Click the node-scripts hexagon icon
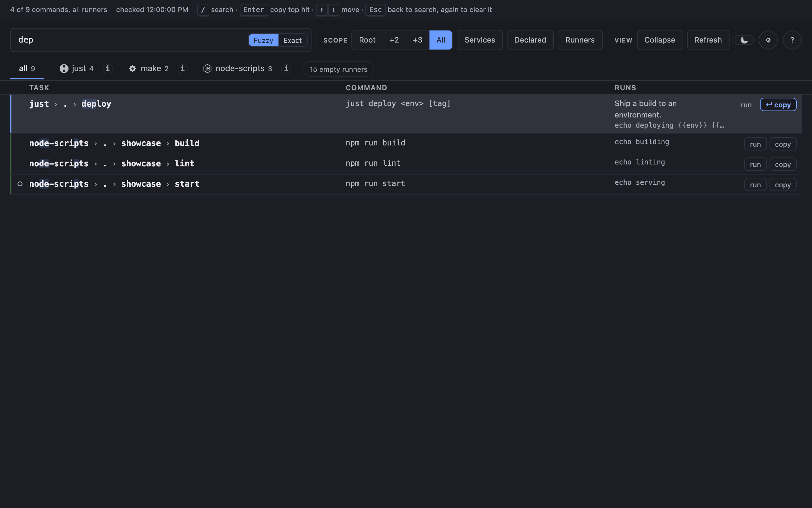Viewport: 812px width, 508px height. (207, 69)
